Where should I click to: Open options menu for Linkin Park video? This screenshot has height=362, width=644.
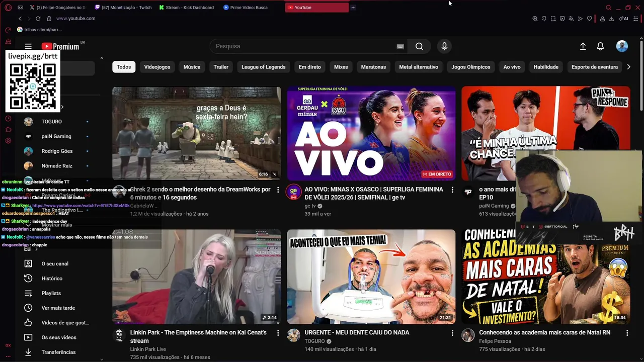coord(278,333)
